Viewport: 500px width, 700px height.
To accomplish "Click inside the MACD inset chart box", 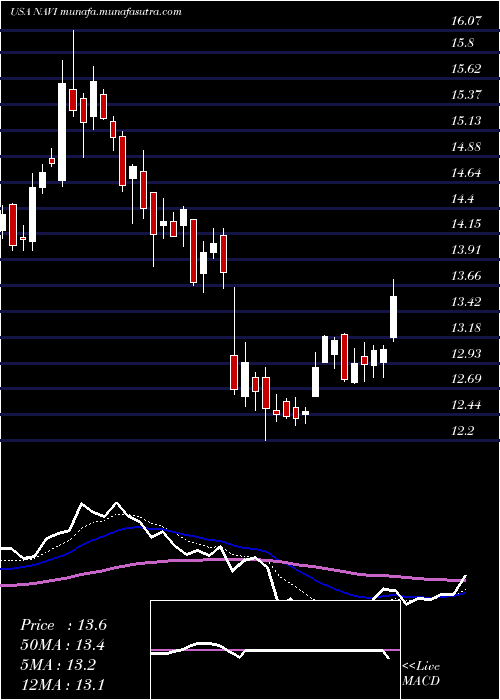I will [275, 650].
